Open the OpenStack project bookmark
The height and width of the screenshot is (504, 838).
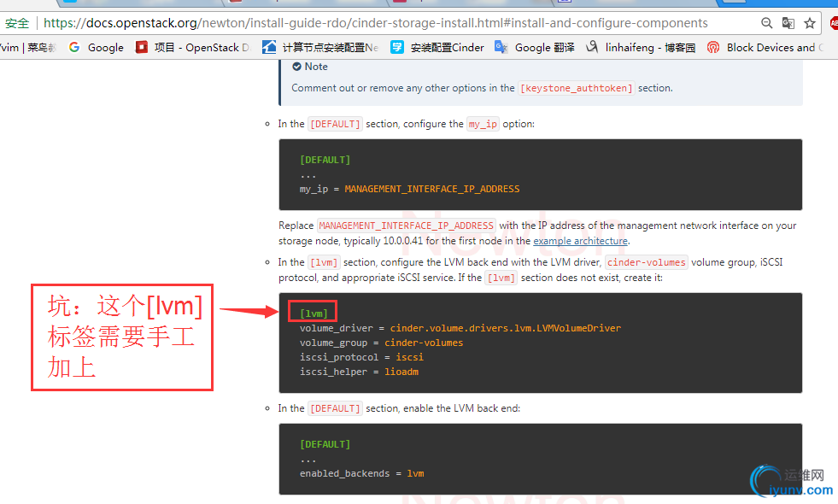(x=192, y=48)
